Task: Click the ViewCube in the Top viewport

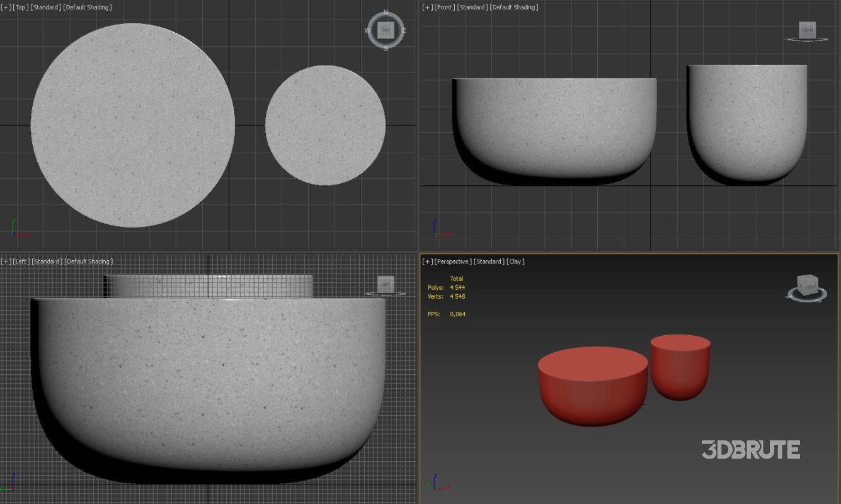Action: coord(386,30)
